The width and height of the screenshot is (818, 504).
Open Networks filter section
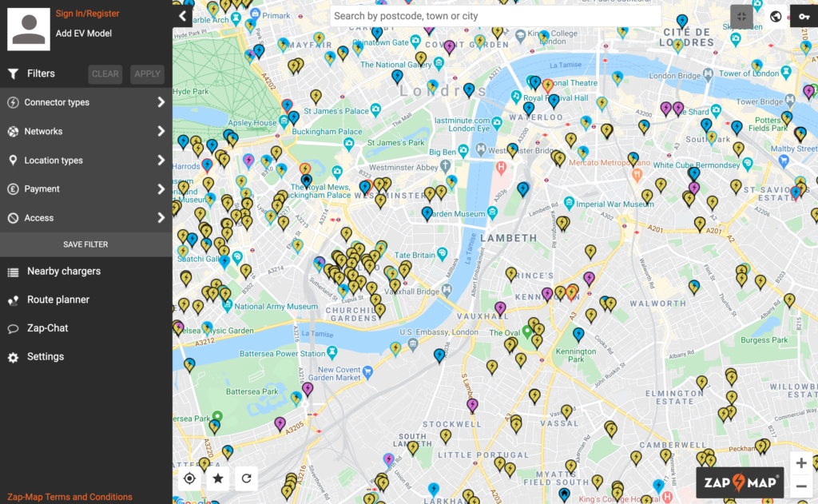click(x=86, y=131)
